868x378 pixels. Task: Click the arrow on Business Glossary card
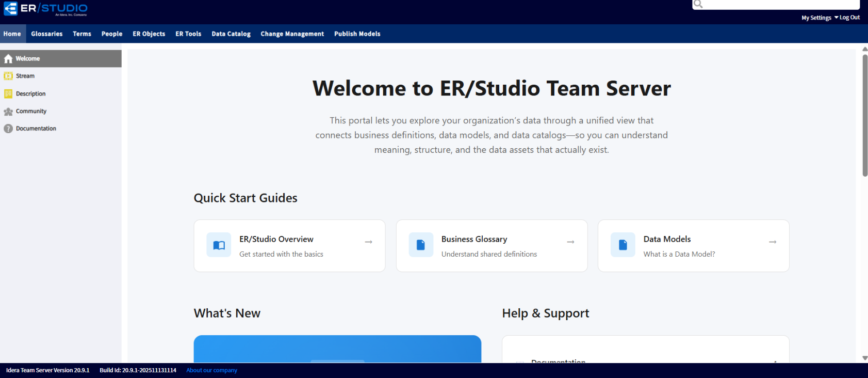(570, 242)
